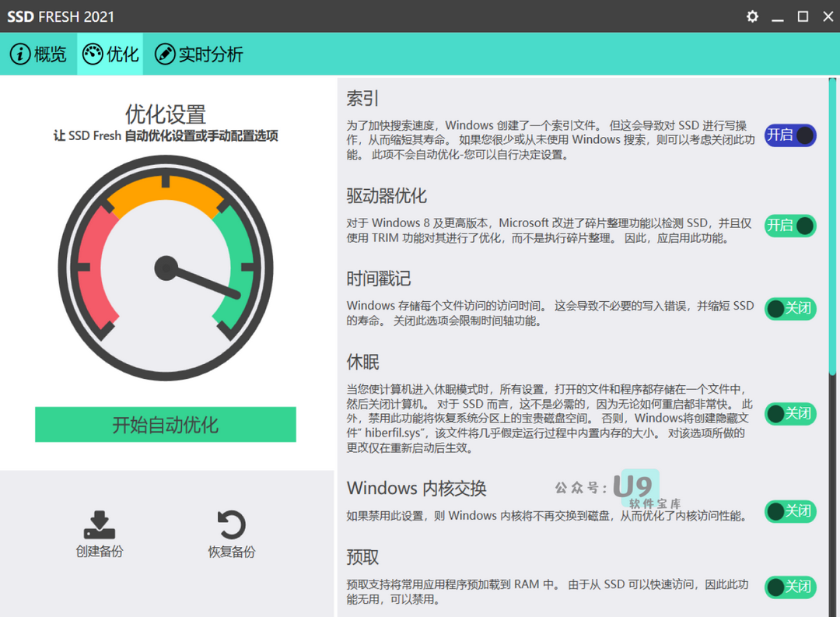The image size is (840, 617).
Task: Toggle the 驱动器优化 switch
Action: point(790,226)
